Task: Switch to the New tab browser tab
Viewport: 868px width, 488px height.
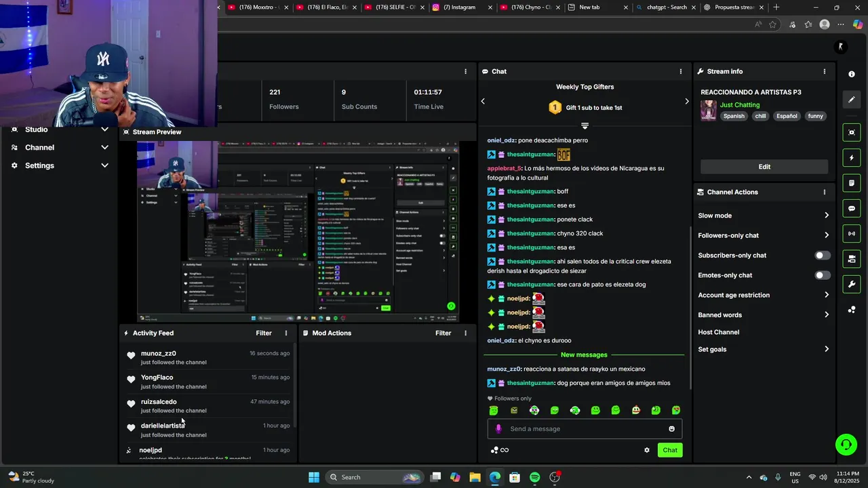Action: coord(595,7)
